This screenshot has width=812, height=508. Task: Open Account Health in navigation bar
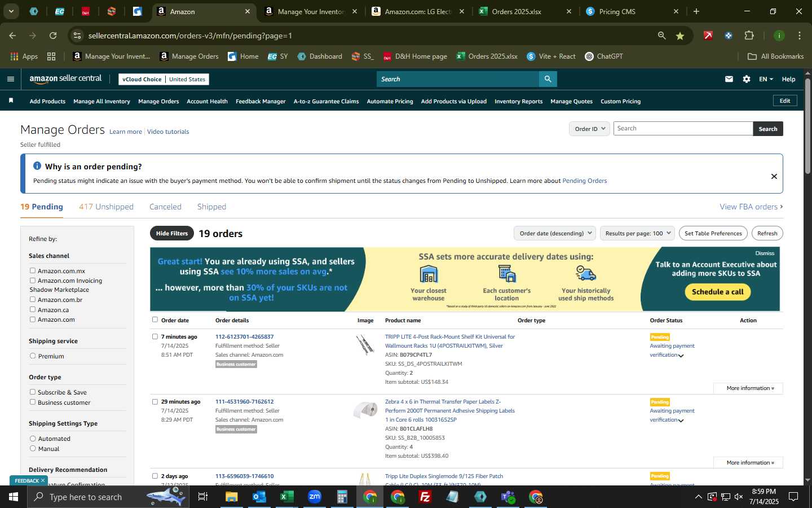(x=207, y=102)
